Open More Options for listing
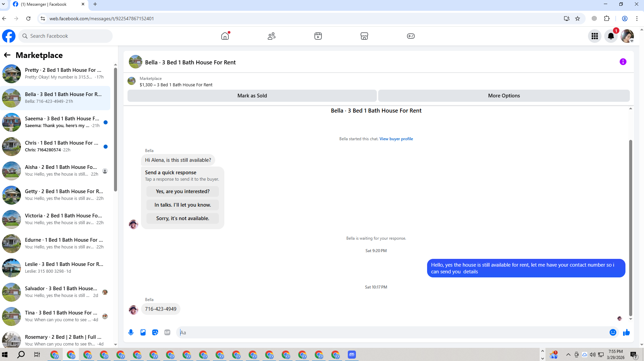Image resolution: width=644 pixels, height=361 pixels. tap(504, 96)
